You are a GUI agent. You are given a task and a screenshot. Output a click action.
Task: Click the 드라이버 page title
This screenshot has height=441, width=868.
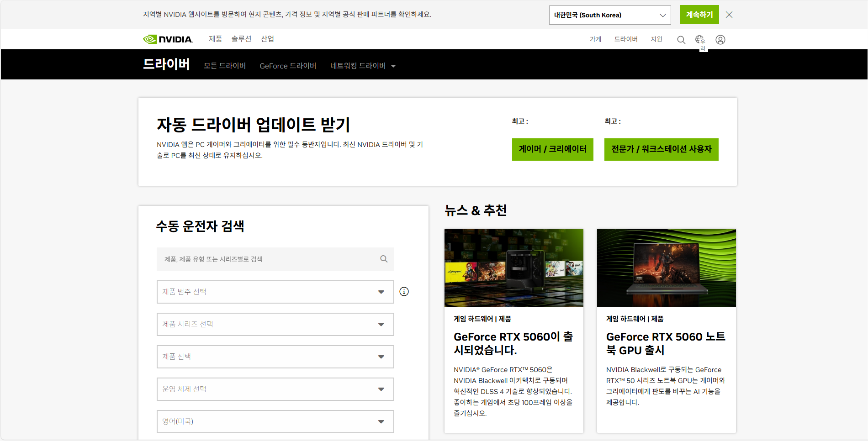pyautogui.click(x=166, y=64)
